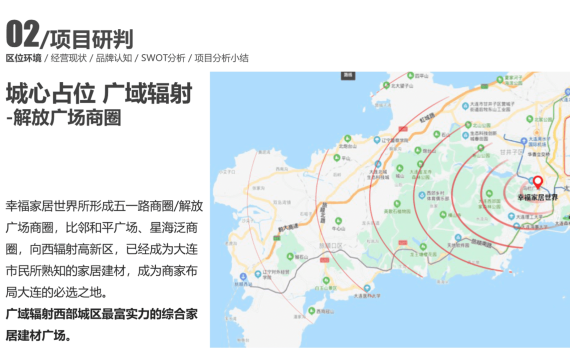Switch to the 经营现状 section
The image size is (570, 360).
69,58
